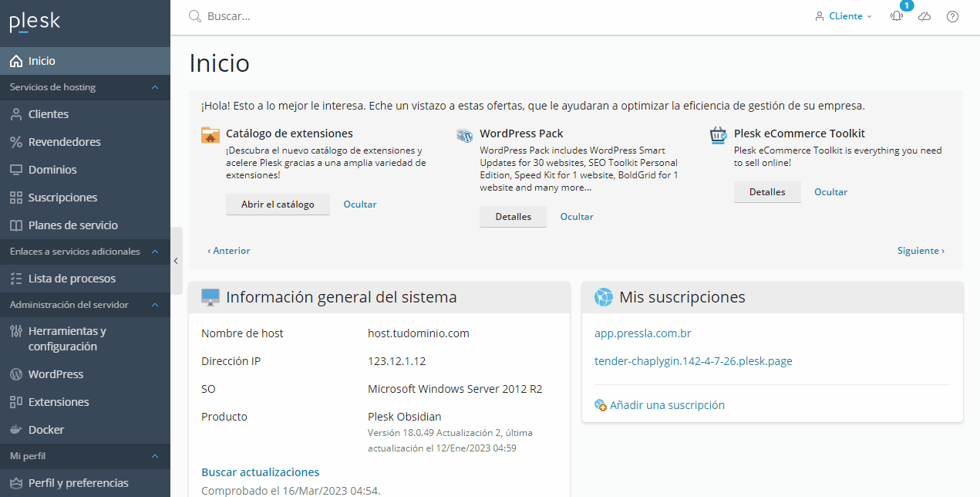Go to Anterior offers page
Screen dimensions: 980x497
(229, 251)
